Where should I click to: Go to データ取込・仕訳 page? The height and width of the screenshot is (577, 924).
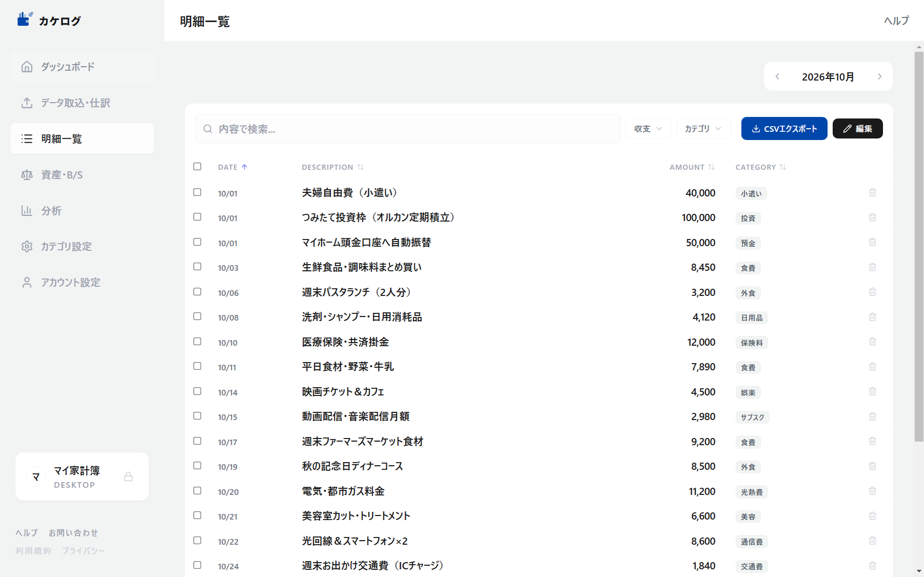tap(82, 103)
